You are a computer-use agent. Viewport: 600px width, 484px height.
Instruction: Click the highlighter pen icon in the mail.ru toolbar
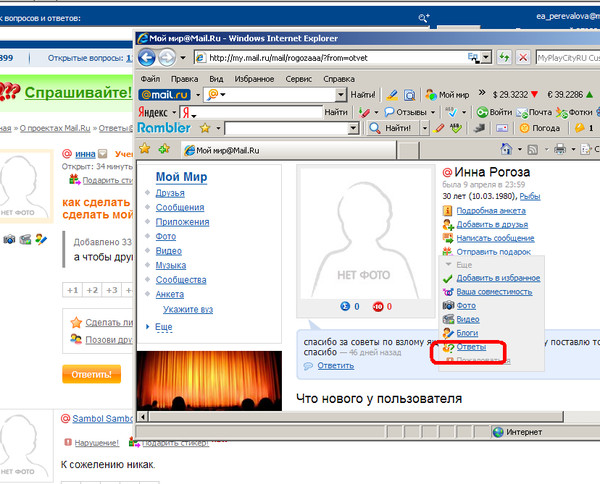point(392,95)
